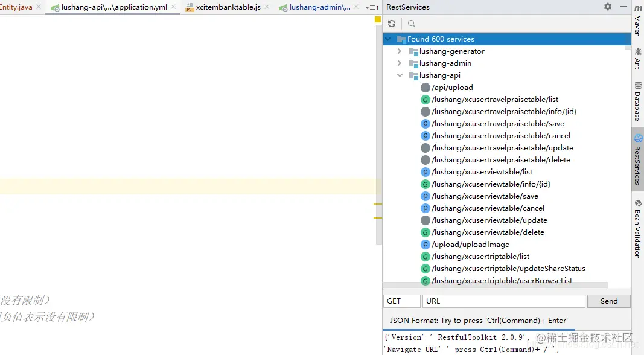The height and width of the screenshot is (355, 644).
Task: Expand the lushang-generator node
Action: click(399, 51)
